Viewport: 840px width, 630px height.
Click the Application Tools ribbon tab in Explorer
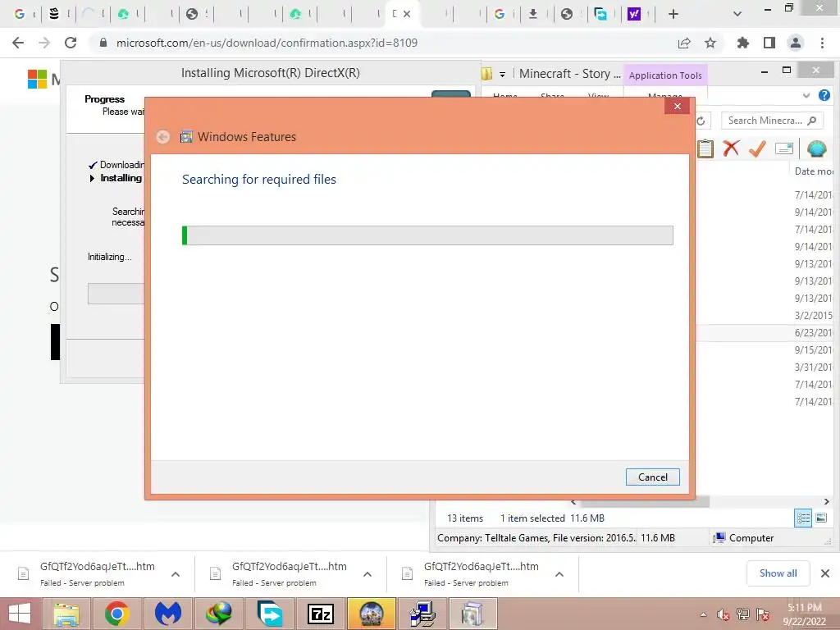point(665,75)
